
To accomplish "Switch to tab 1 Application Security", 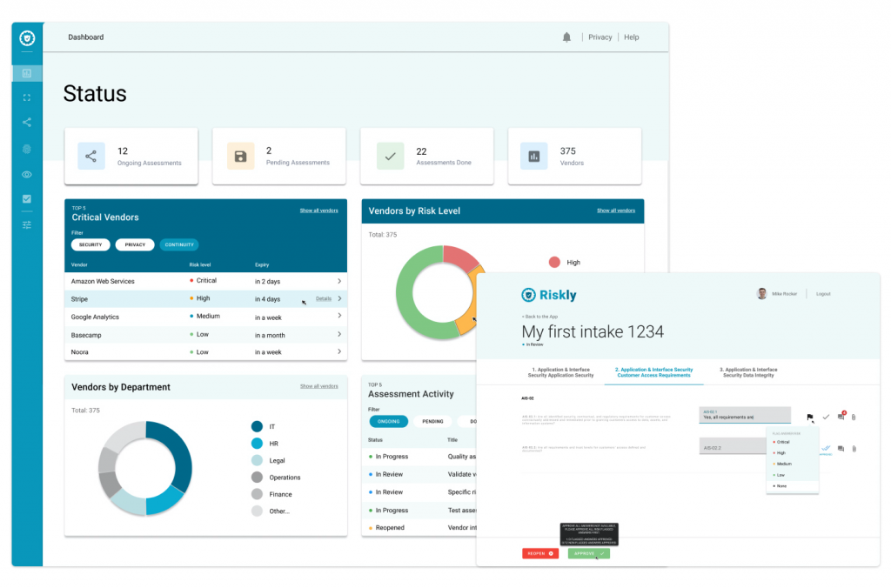I will [x=561, y=372].
